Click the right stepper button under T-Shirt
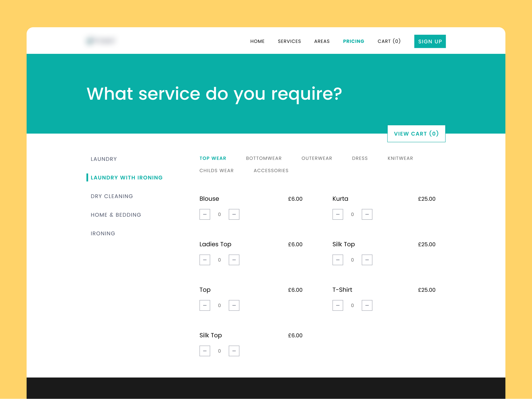Screen dimensions: 532x399 coord(367,305)
